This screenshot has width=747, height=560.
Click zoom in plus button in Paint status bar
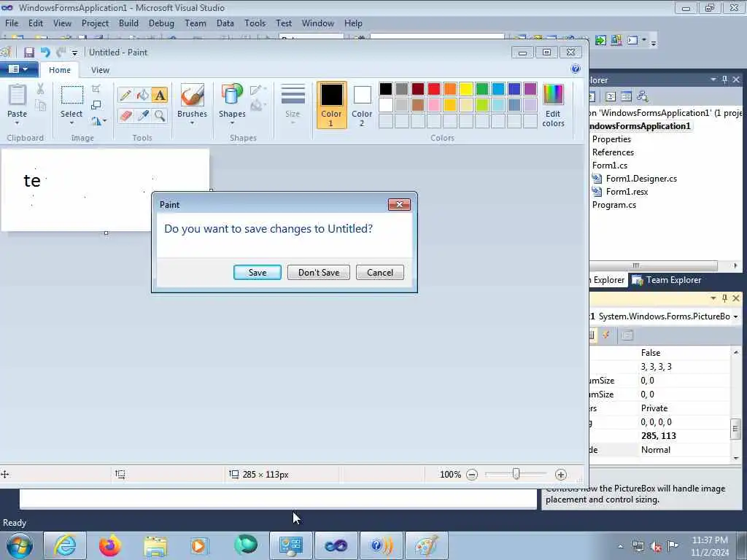pyautogui.click(x=561, y=475)
